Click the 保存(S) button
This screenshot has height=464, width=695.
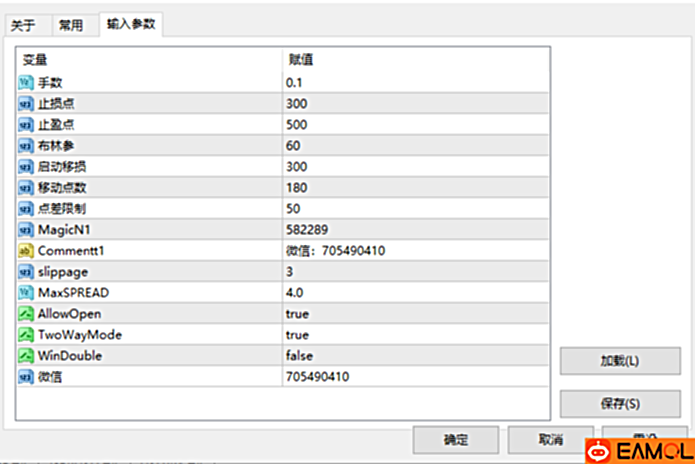point(612,404)
